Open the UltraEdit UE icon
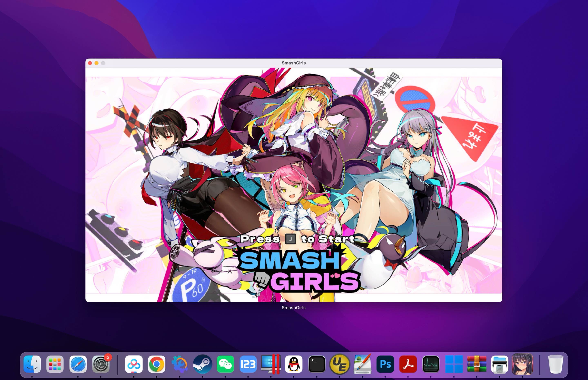This screenshot has width=588, height=380. pos(339,364)
